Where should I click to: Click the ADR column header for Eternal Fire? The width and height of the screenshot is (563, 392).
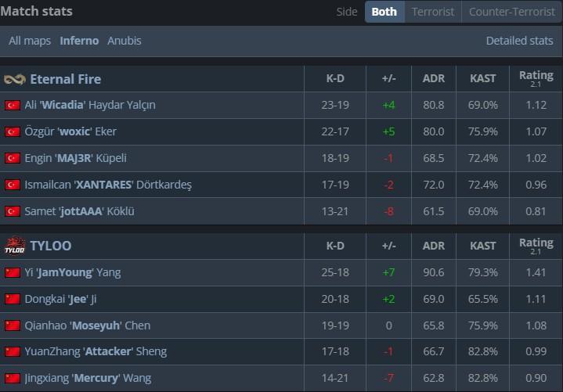coord(433,79)
